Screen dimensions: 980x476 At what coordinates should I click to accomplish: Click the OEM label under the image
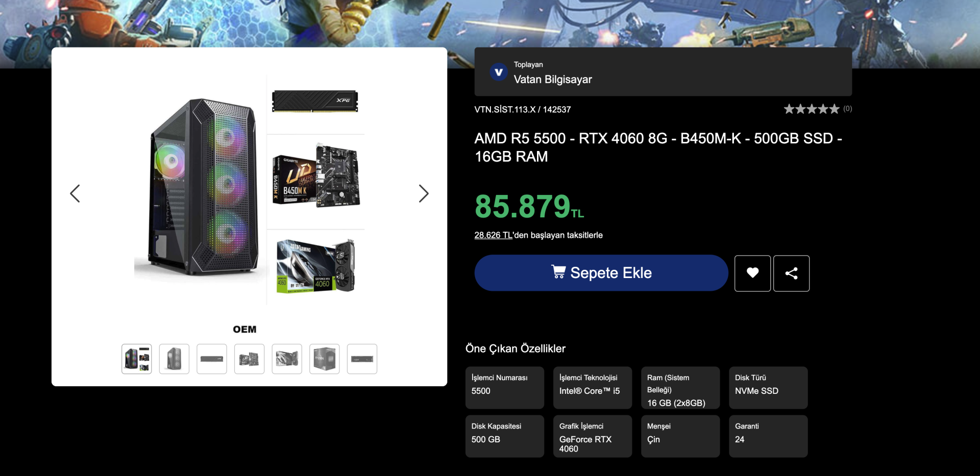coord(244,330)
